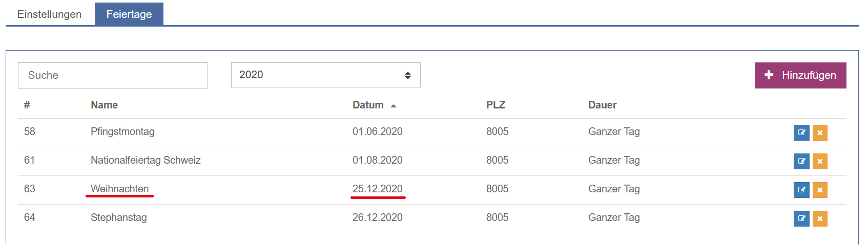Delete the Pfingstmontag holiday entry
The height and width of the screenshot is (245, 868).
tap(820, 132)
